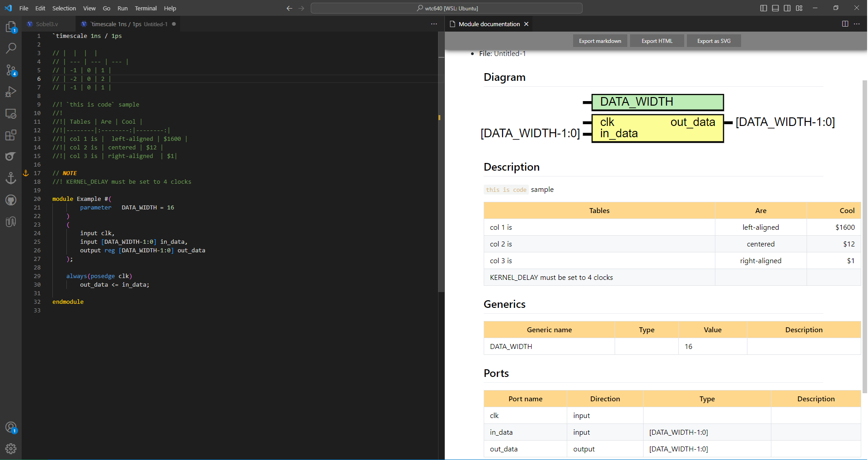Open More Actions menu in documentation panel
Image resolution: width=868 pixels, height=460 pixels.
[857, 23]
